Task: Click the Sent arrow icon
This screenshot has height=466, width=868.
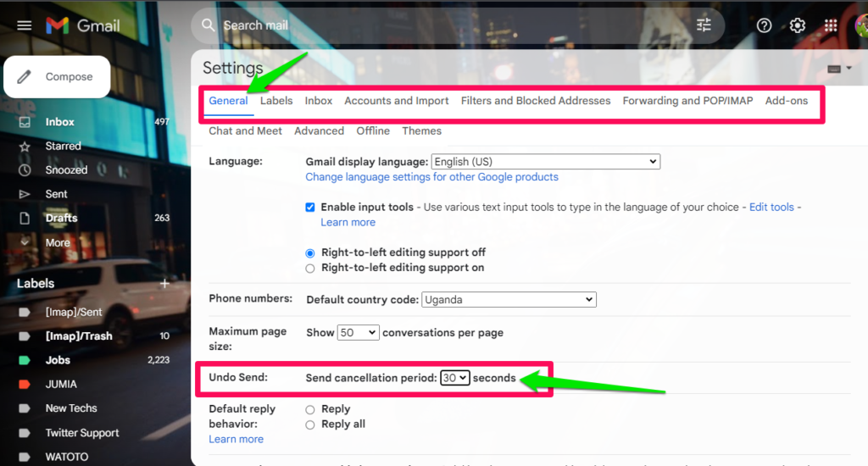Action: point(25,194)
